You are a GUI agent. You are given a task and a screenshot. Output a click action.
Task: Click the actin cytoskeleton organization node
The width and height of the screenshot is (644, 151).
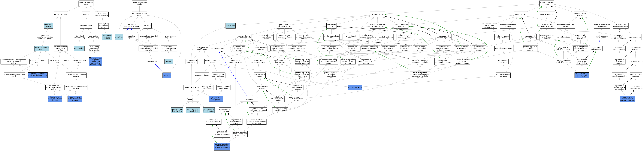(503, 75)
